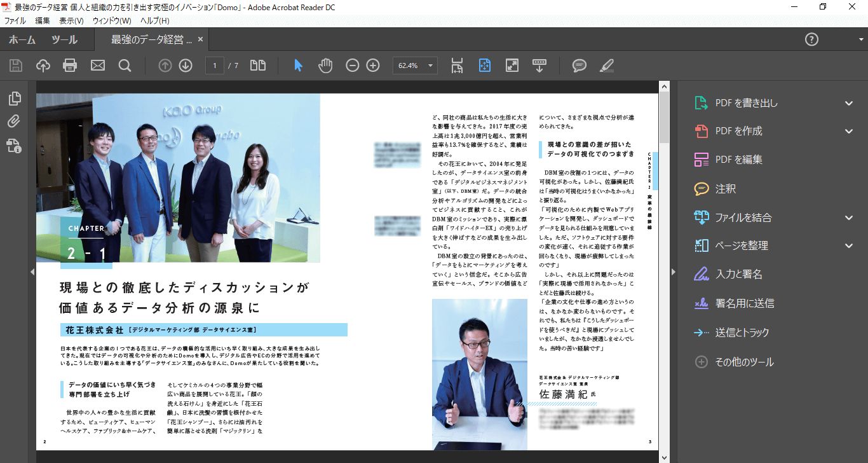Viewport: 868px width, 463px height.
Task: Toggle fit to width scrolling mode
Action: (457, 65)
